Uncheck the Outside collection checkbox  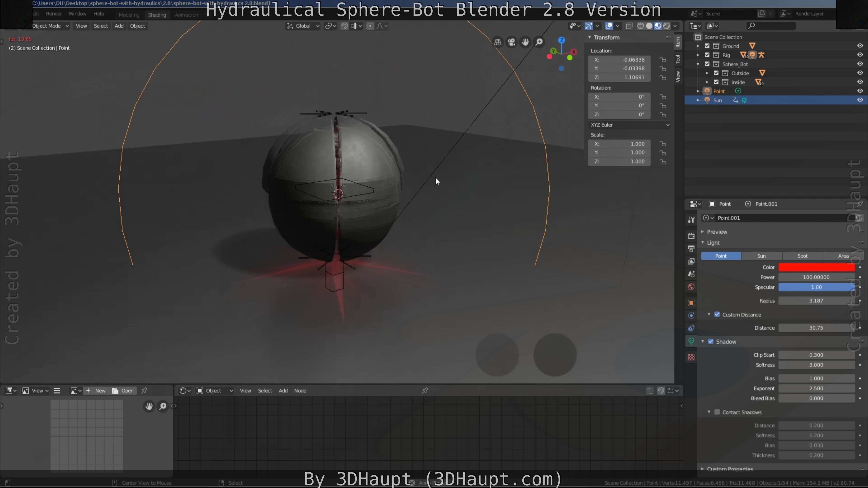[x=716, y=73]
